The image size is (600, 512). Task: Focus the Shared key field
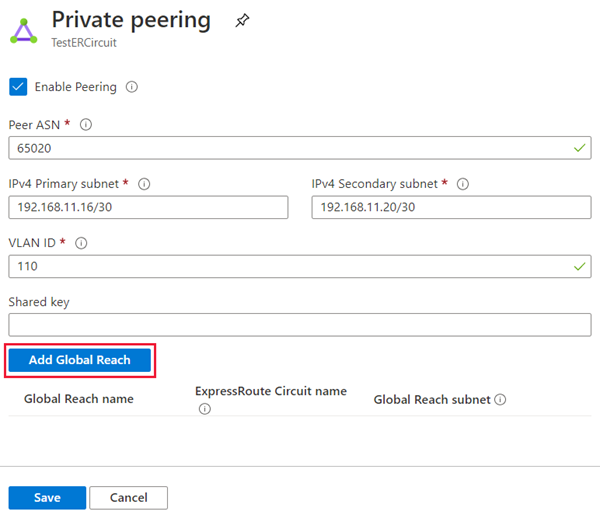300,325
